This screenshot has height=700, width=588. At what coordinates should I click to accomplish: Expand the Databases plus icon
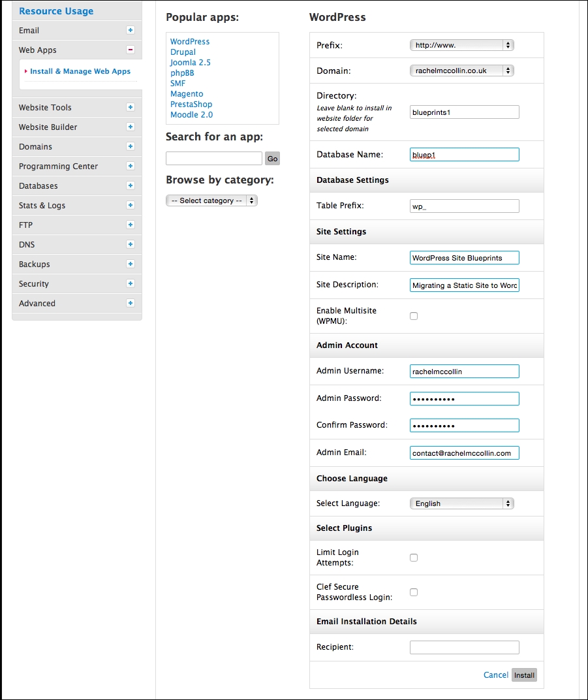pyautogui.click(x=131, y=185)
